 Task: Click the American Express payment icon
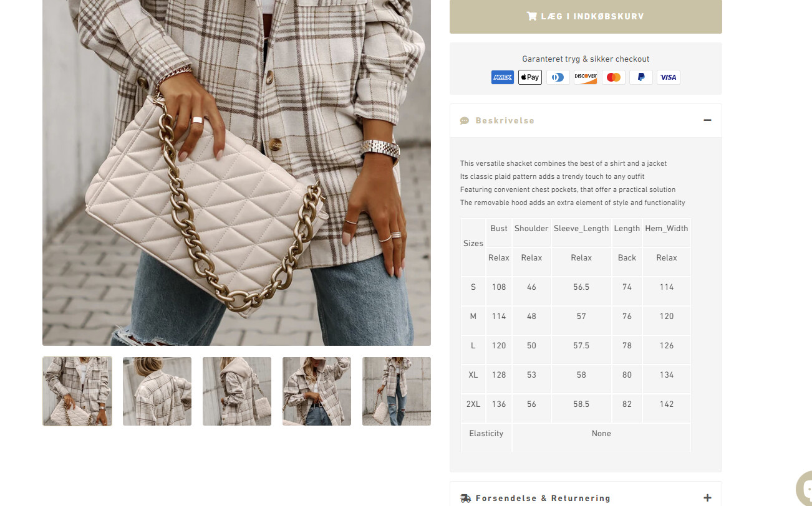[x=502, y=77]
